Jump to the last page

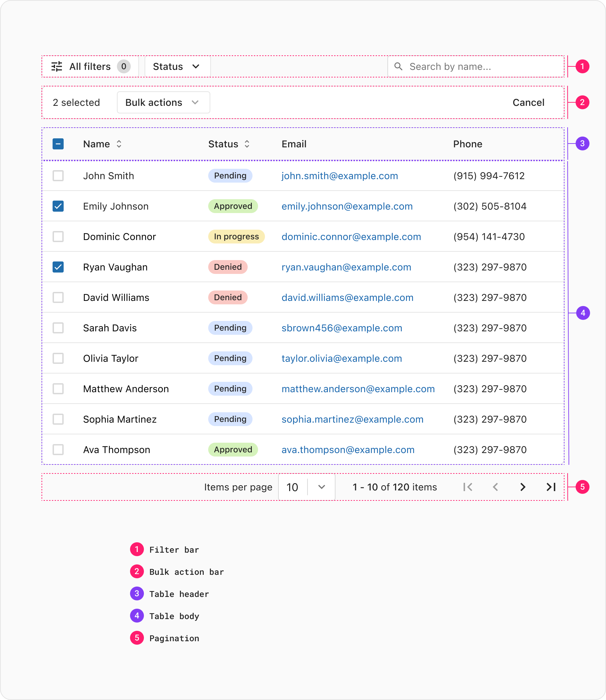551,487
